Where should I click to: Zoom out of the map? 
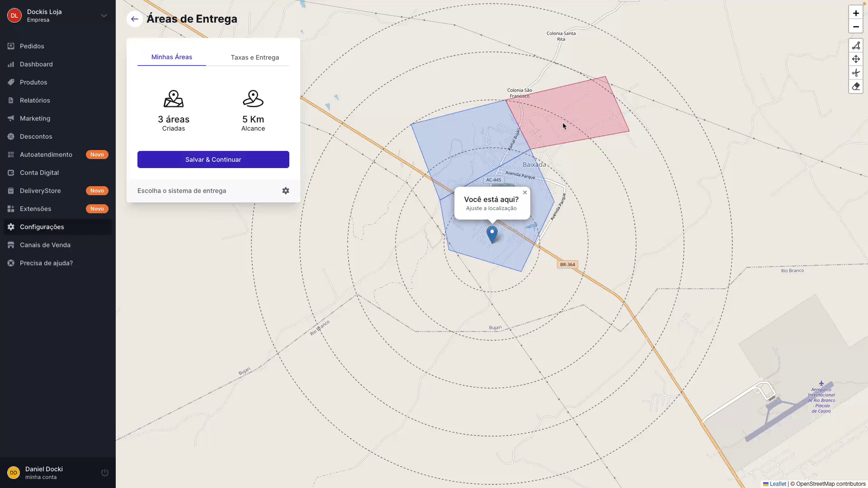(856, 27)
